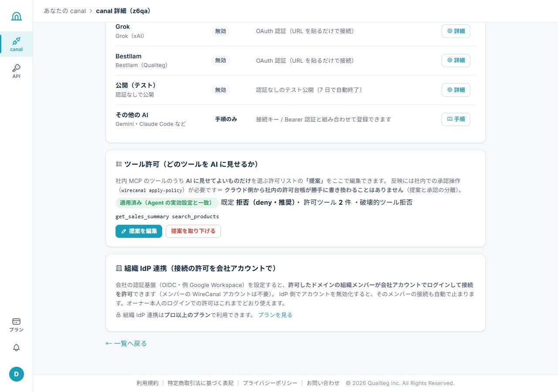
Task: Navigate to あなたの canal breadcrumb
Action: coord(65,11)
